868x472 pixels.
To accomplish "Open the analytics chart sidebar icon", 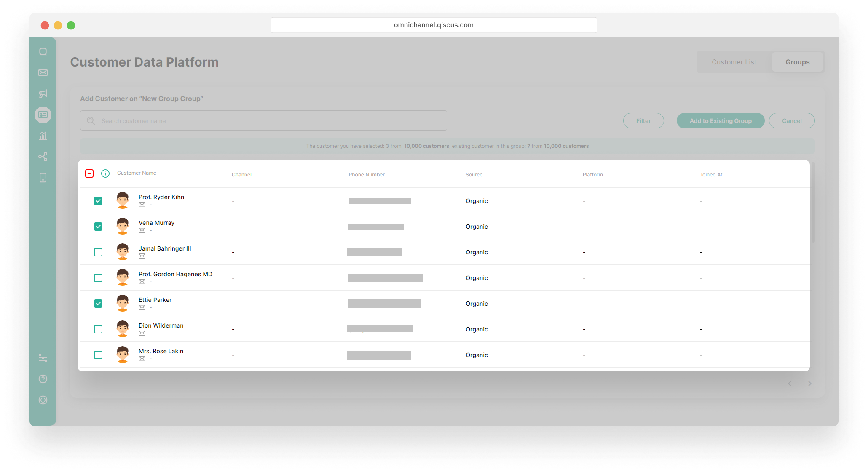I will coord(43,136).
